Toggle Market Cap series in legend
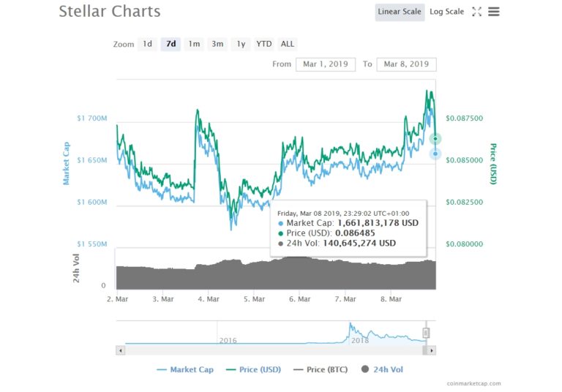Image resolution: width=562 pixels, height=392 pixels. [x=185, y=369]
